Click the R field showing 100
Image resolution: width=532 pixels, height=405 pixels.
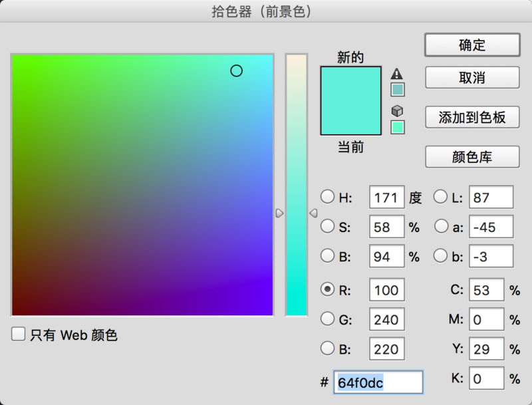pyautogui.click(x=387, y=290)
